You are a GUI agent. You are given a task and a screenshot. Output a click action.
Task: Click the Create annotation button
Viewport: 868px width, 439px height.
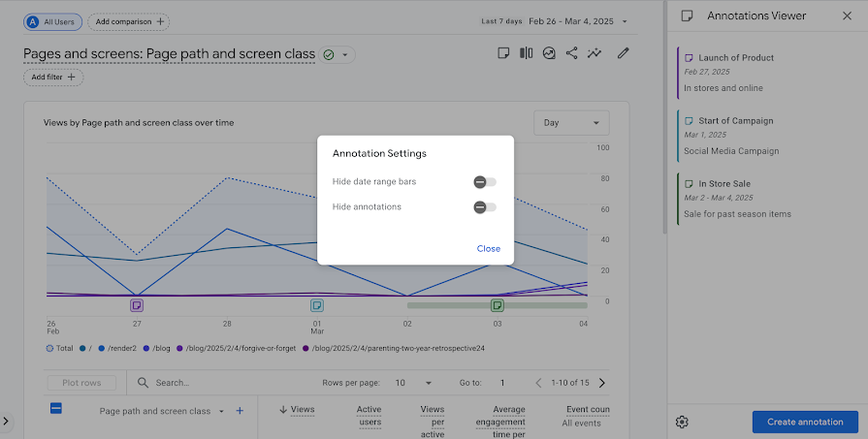[x=805, y=422]
